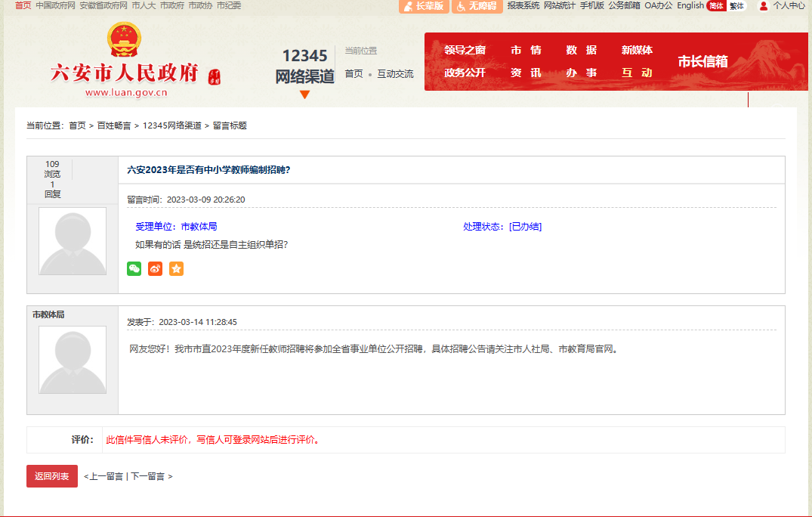The width and height of the screenshot is (812, 517).
Task: Share the message via Weibo icon
Action: (155, 268)
